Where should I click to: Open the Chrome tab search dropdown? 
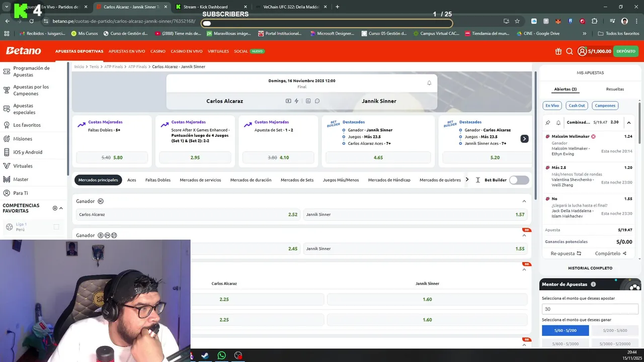click(x=7, y=7)
